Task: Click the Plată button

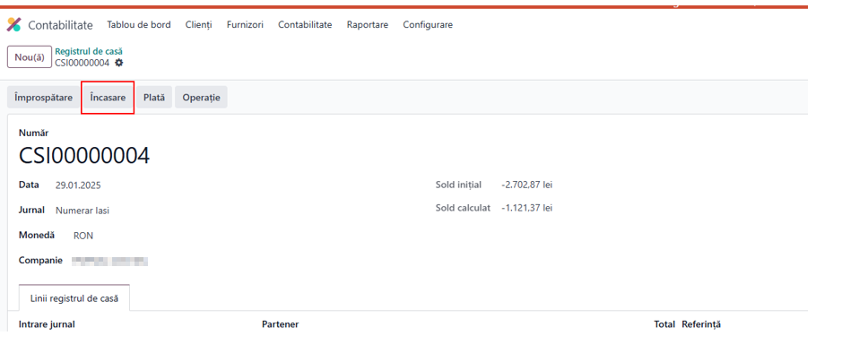Action: point(154,98)
